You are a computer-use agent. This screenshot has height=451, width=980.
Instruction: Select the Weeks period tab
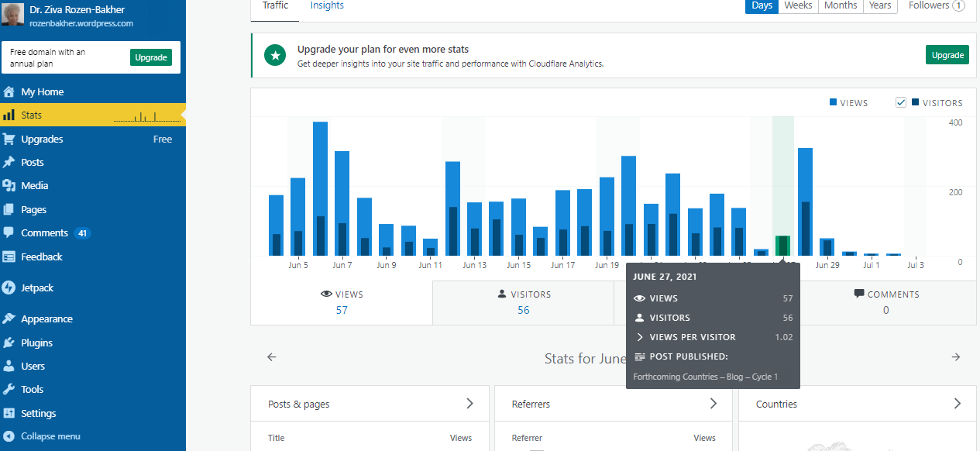pyautogui.click(x=798, y=5)
